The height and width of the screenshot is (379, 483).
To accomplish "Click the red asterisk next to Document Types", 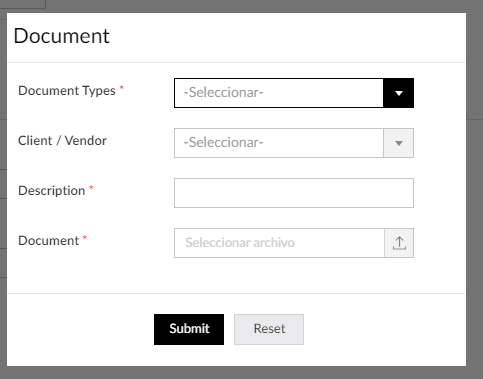I will [122, 88].
